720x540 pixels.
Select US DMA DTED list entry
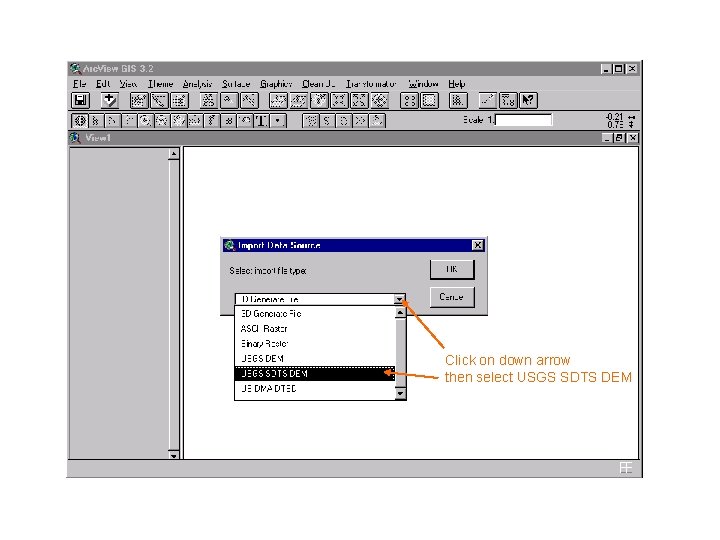click(x=315, y=389)
